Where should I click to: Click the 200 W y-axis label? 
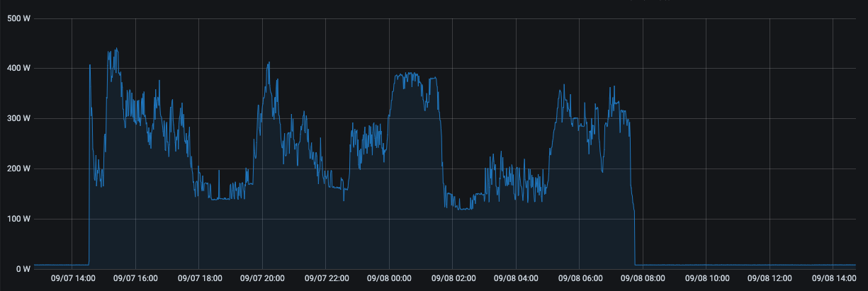tap(18, 169)
